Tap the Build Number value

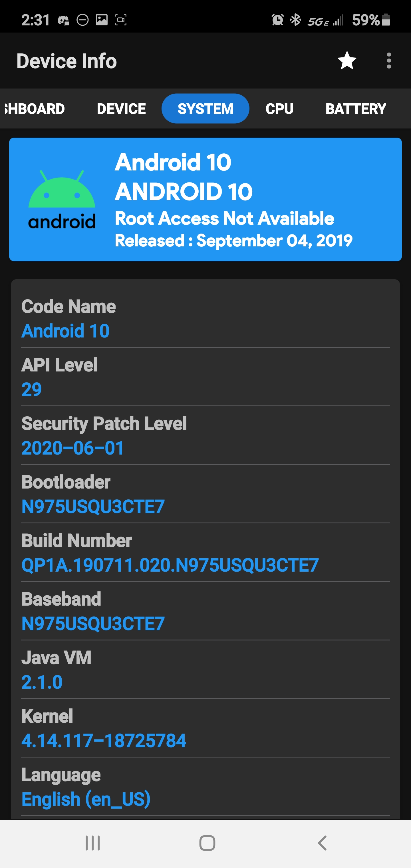(170, 565)
